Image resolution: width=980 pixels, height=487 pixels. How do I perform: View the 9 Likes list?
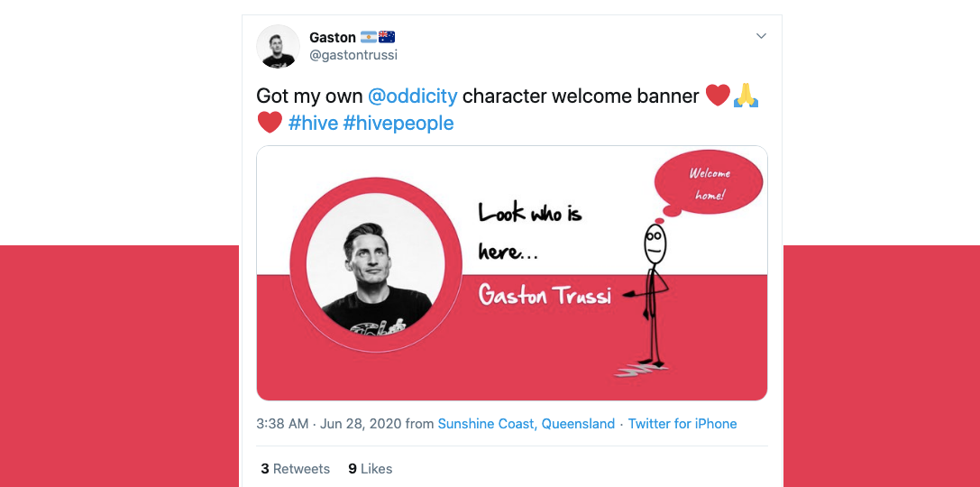(370, 469)
